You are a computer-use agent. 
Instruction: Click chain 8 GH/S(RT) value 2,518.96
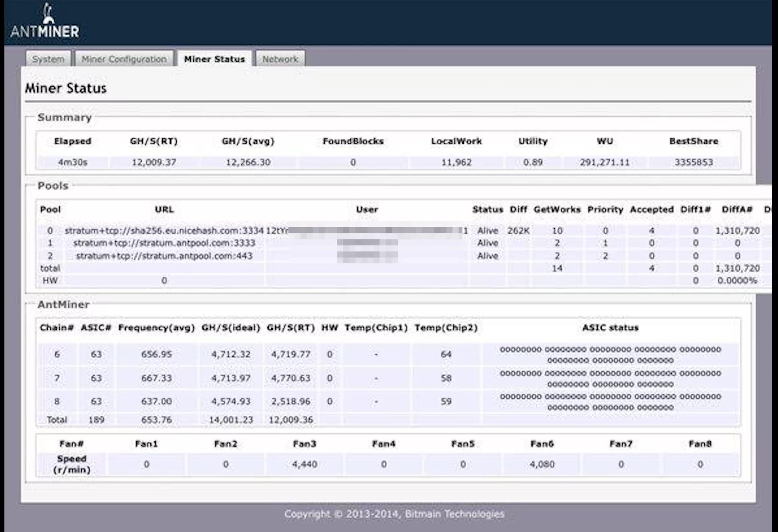(291, 402)
